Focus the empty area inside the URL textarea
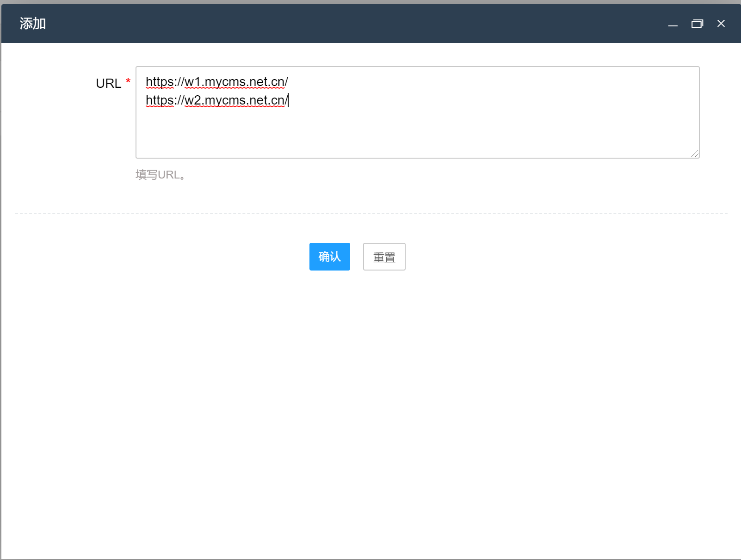The image size is (741, 560). click(x=416, y=134)
